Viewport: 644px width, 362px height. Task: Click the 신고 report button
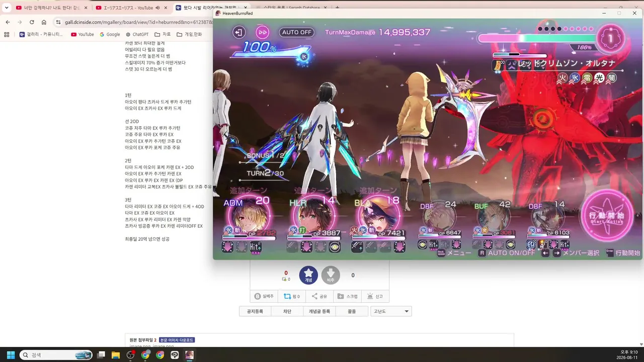tap(375, 297)
